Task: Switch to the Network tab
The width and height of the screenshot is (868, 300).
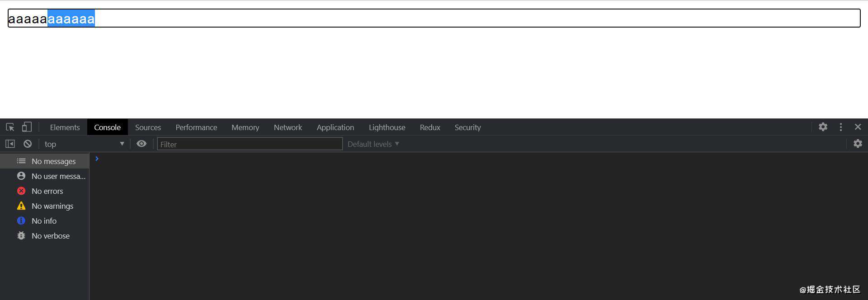Action: (x=288, y=127)
